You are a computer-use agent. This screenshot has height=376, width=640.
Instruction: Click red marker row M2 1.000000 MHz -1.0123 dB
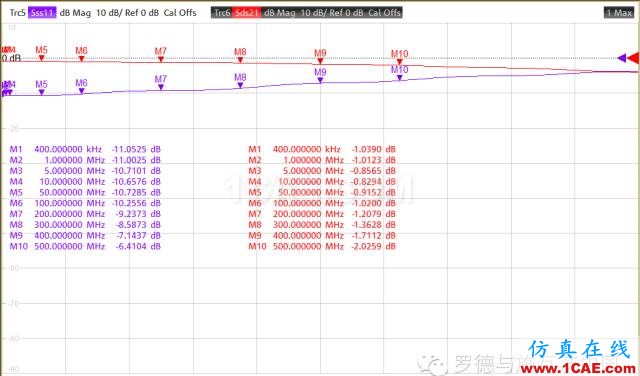tap(322, 160)
